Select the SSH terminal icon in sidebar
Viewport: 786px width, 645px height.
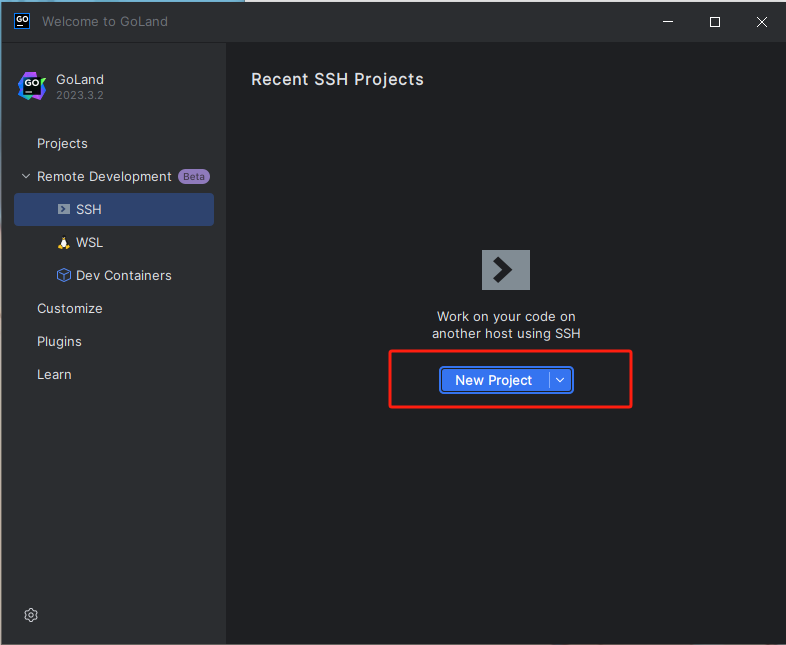point(64,210)
